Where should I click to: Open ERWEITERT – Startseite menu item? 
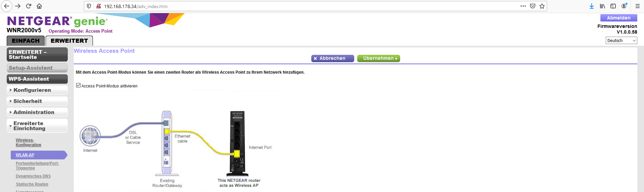(x=37, y=54)
